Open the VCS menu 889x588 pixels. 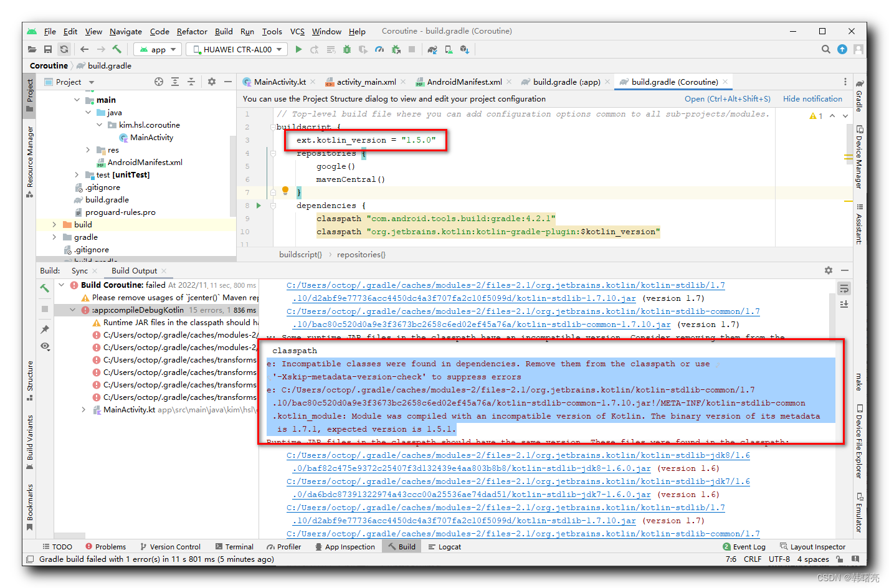tap(297, 31)
